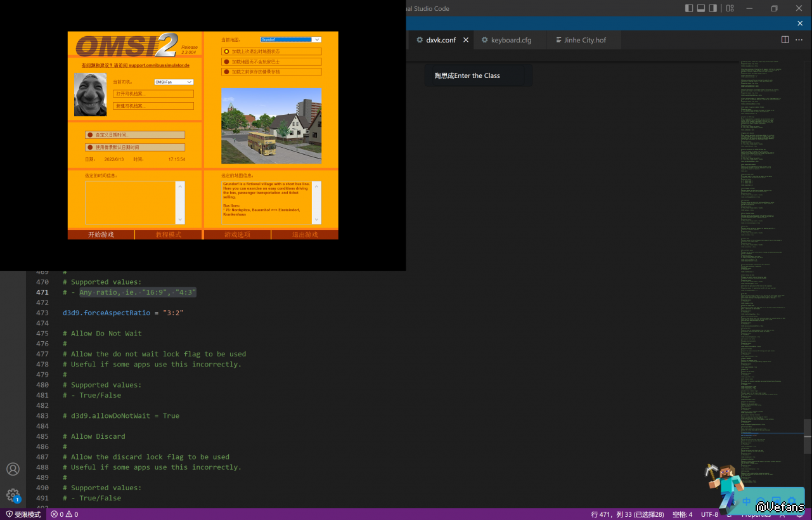
Task: Open the support.omnibussimulator.de link
Action: (135, 65)
